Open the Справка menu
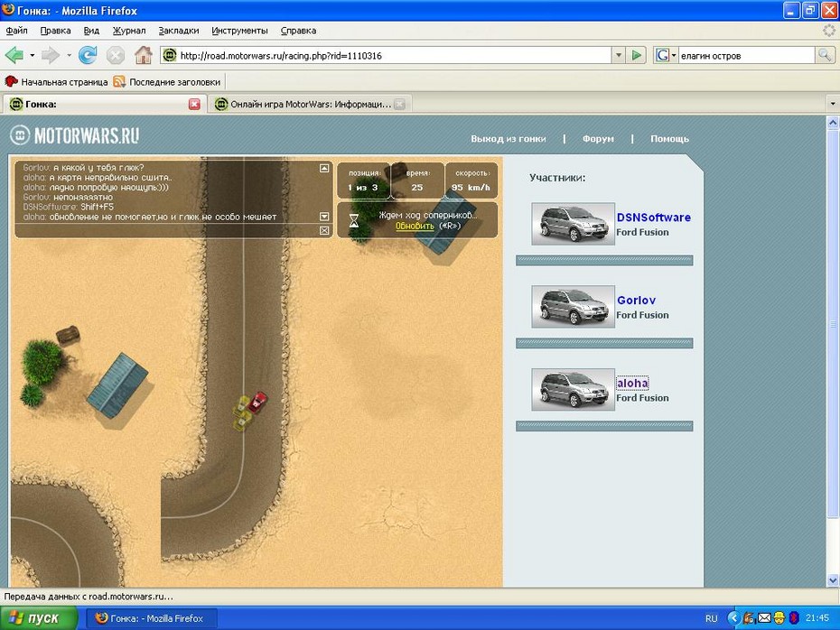 pos(298,31)
